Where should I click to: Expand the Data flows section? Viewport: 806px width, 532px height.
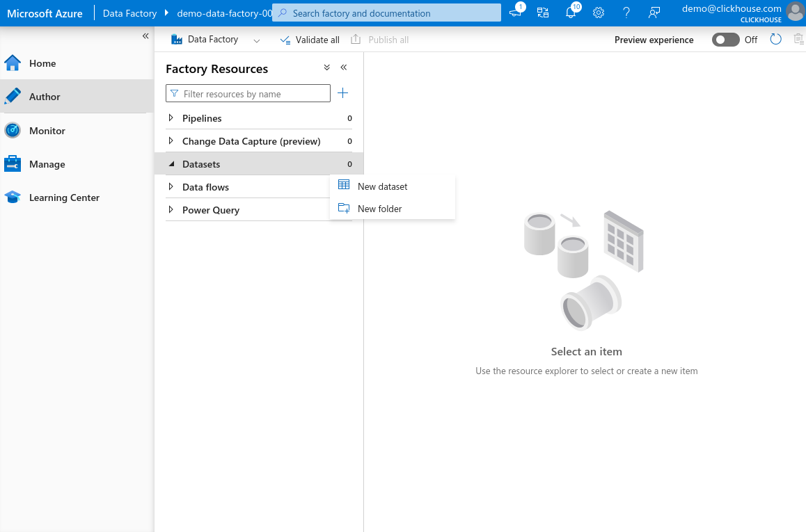[171, 187]
